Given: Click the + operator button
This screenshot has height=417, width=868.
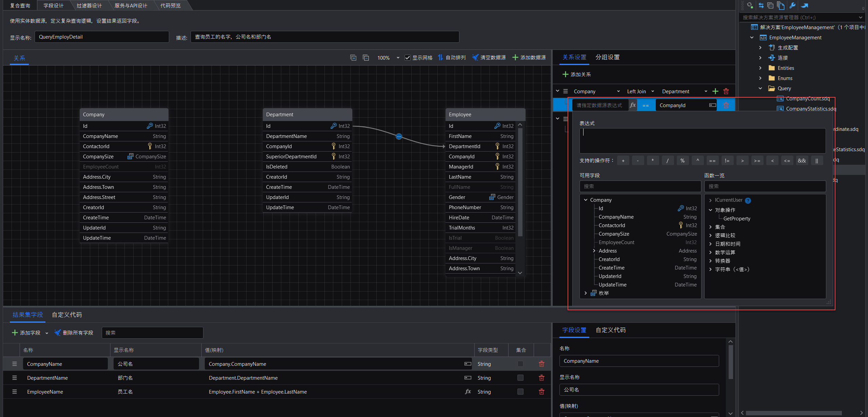Looking at the screenshot, I should coord(623,161).
